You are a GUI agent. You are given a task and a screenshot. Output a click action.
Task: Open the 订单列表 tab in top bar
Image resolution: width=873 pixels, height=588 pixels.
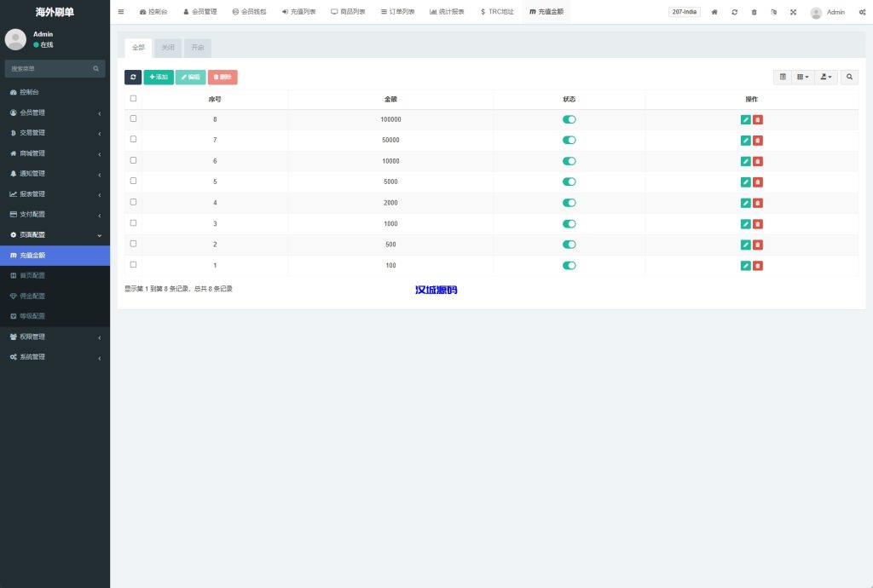pyautogui.click(x=398, y=12)
